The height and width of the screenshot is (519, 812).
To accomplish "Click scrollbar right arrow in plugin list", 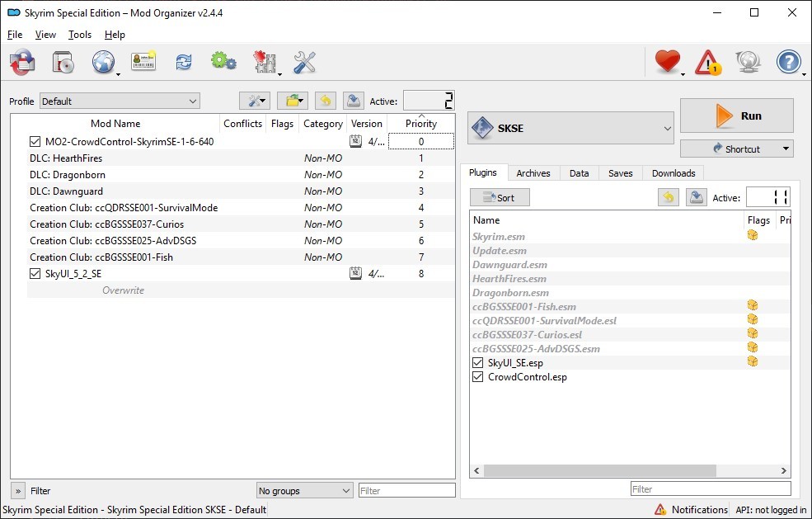I will (x=783, y=471).
